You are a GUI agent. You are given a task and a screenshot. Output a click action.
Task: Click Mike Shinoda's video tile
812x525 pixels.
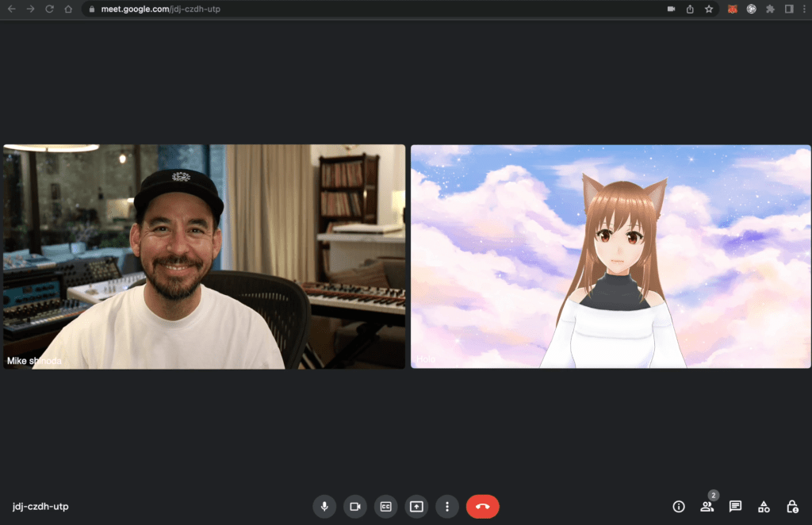(204, 256)
